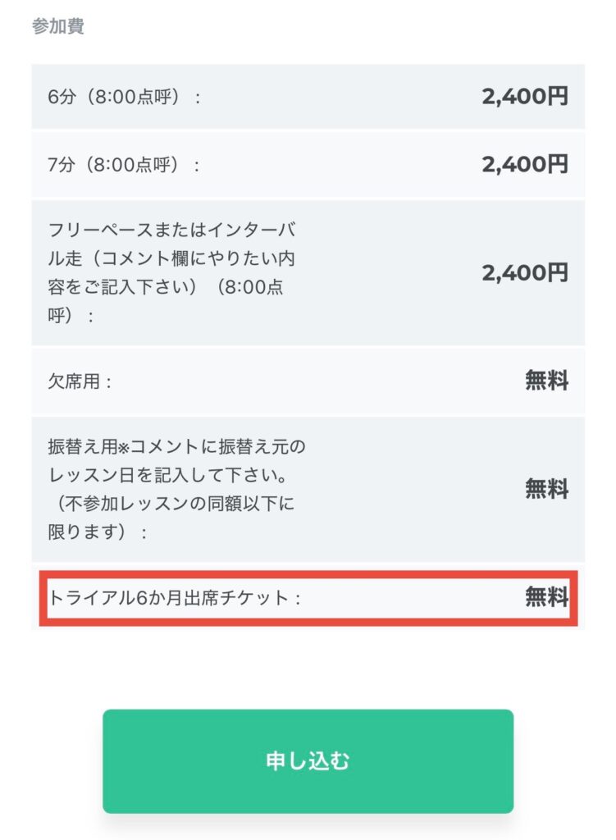Click 無料 next to 振替え用
The image size is (616, 840).
pos(546,490)
